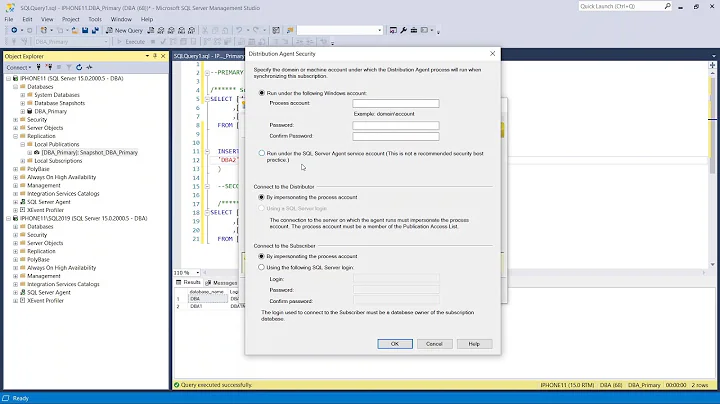Select the Snapshot_DBA_Primary publication
The width and height of the screenshot is (720, 404).
click(x=90, y=153)
